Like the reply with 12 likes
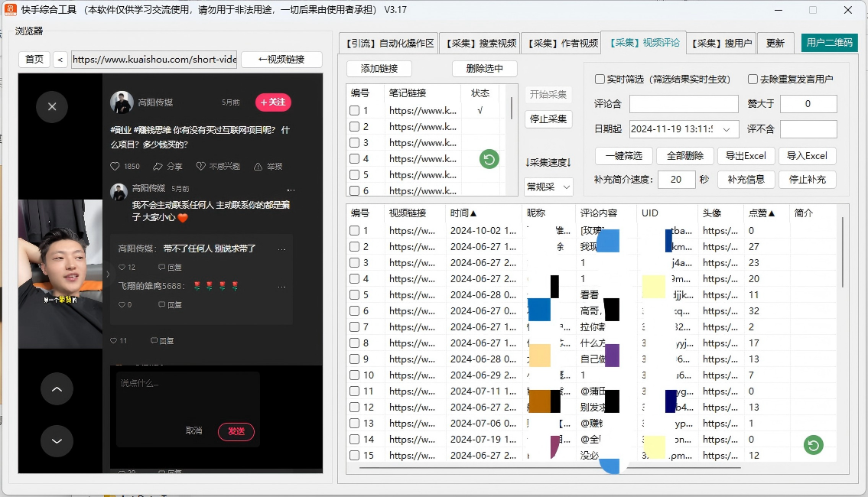Viewport: 868px width, 497px height. click(x=122, y=268)
